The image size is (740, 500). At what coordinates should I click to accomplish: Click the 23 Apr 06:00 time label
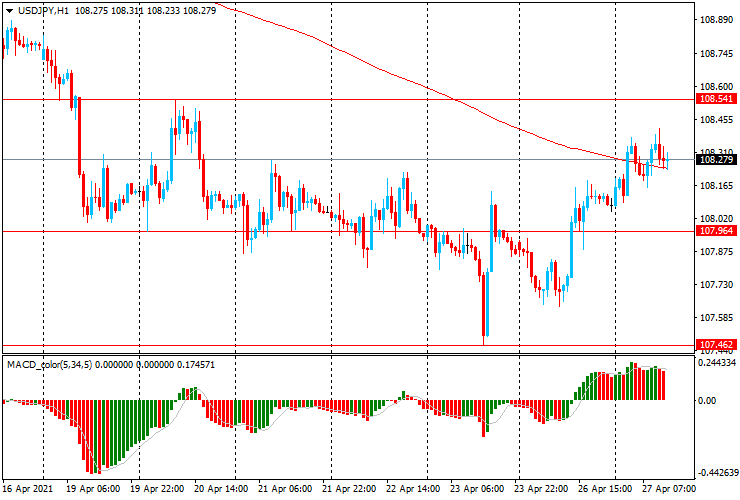[x=477, y=488]
